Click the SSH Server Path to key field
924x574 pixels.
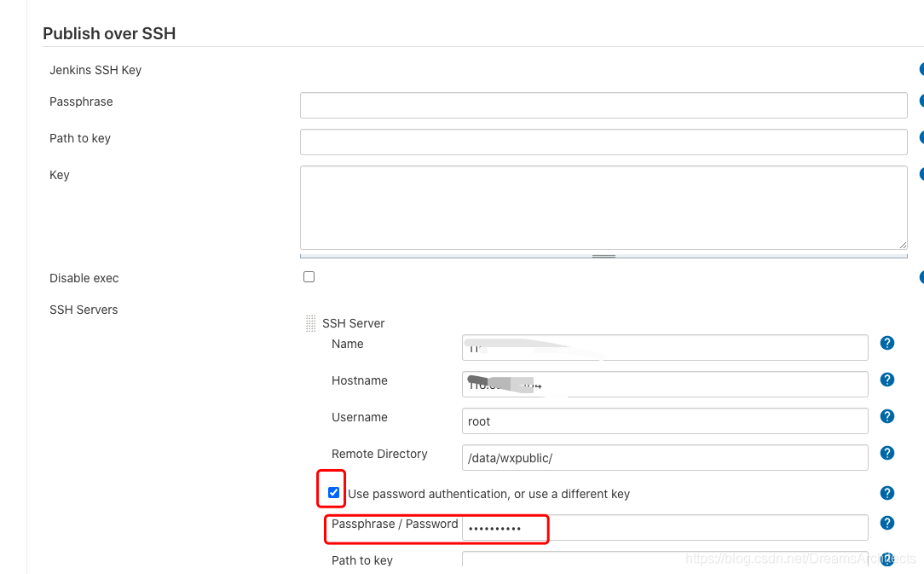(665, 560)
